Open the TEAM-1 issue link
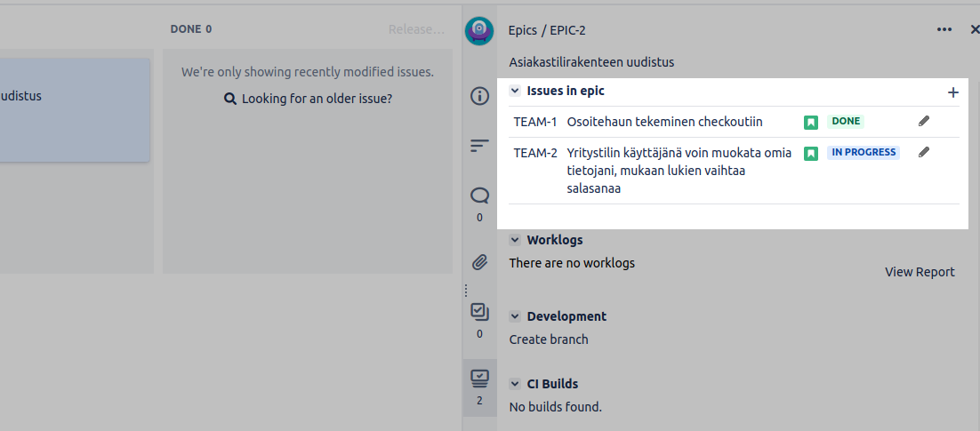 535,122
